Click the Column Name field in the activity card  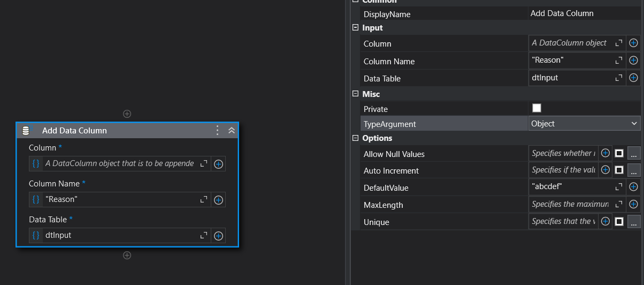coord(121,199)
